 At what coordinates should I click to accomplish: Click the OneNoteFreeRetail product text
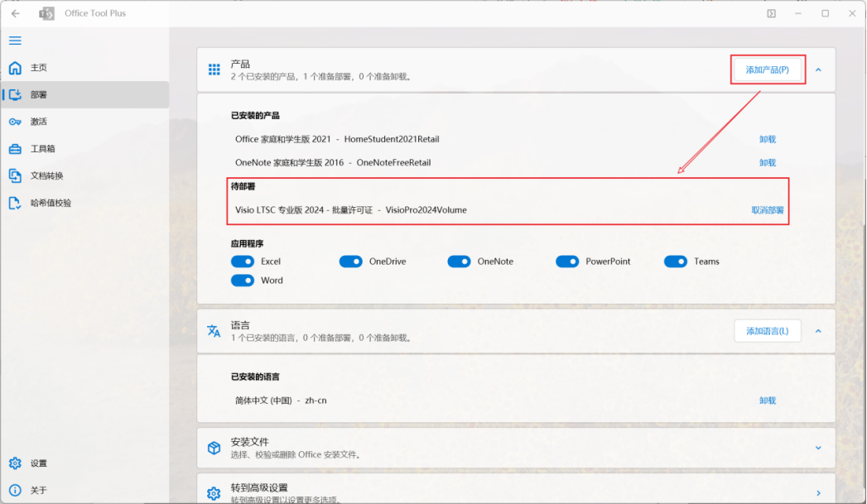393,162
